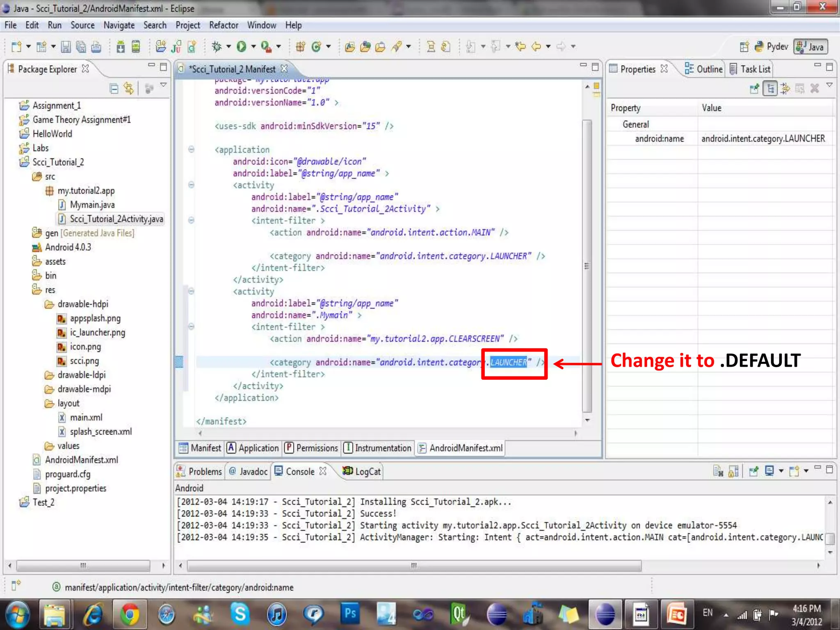Collapse the first activity fold marker
The height and width of the screenshot is (630, 840).
click(x=191, y=185)
